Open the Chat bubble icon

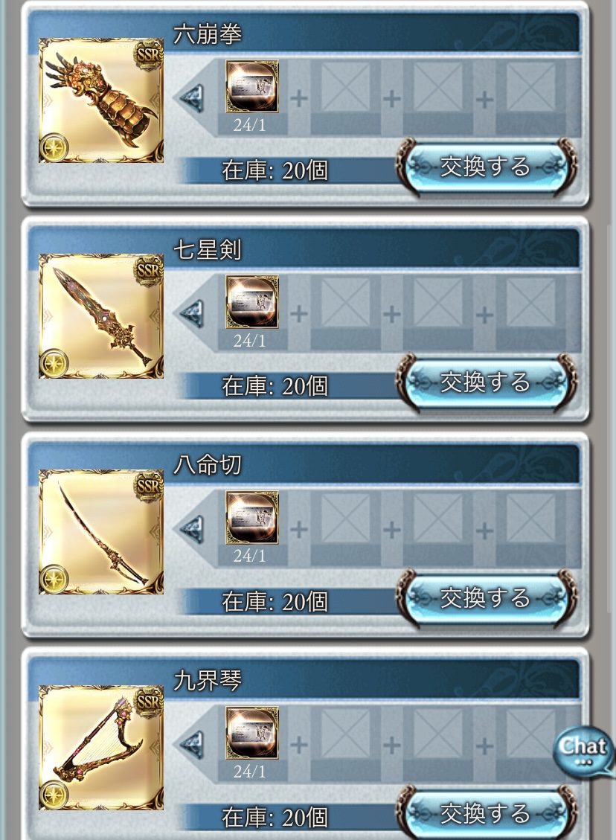point(584,750)
